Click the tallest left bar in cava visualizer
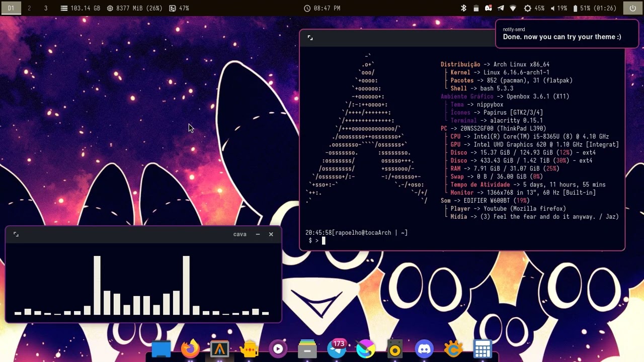644x362 pixels. [97, 285]
